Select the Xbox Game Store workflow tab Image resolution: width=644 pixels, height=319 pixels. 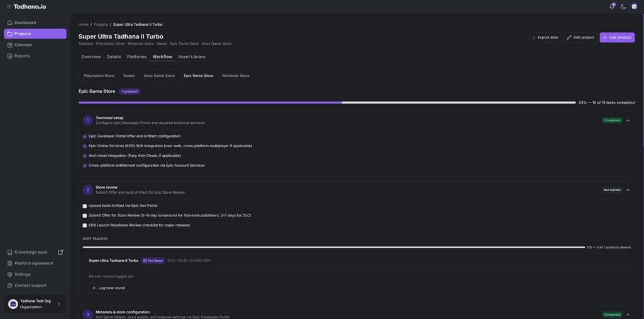(x=159, y=76)
